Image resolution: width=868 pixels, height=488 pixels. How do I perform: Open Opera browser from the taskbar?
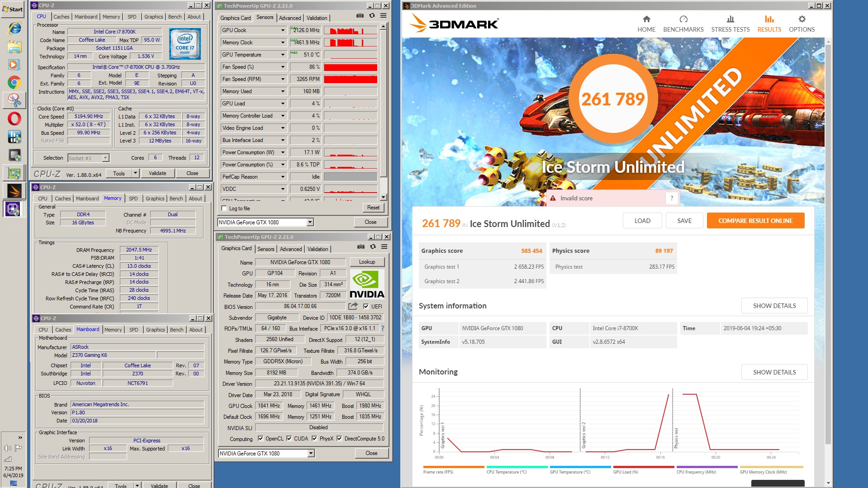click(14, 118)
